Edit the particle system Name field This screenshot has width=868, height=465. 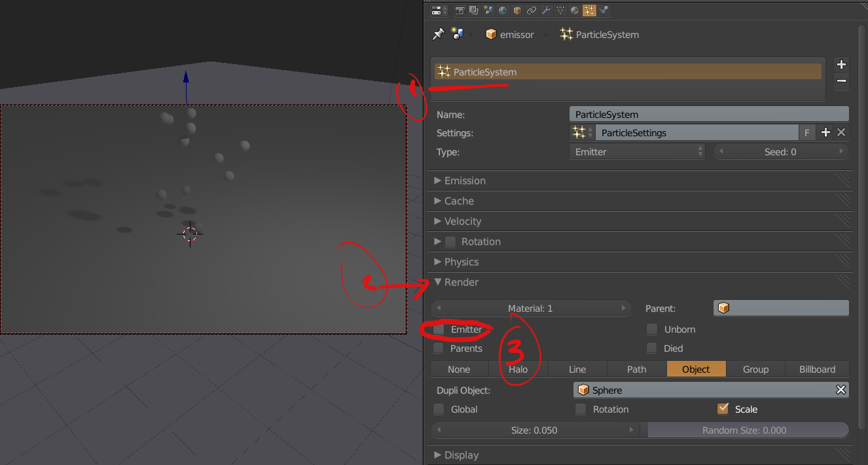709,115
